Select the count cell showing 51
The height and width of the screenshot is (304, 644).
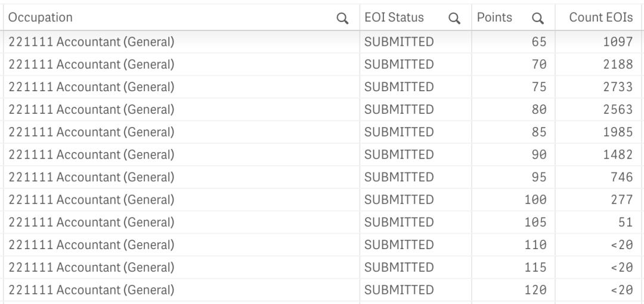coord(599,222)
